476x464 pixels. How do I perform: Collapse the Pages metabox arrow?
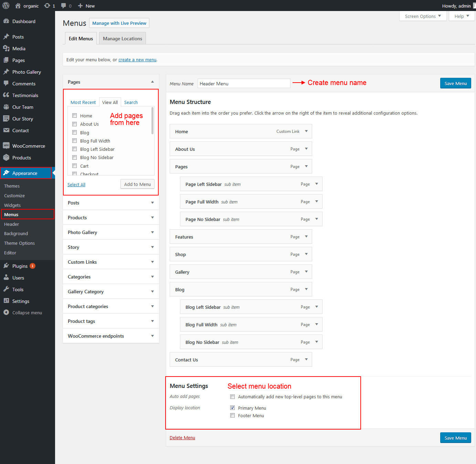click(152, 82)
